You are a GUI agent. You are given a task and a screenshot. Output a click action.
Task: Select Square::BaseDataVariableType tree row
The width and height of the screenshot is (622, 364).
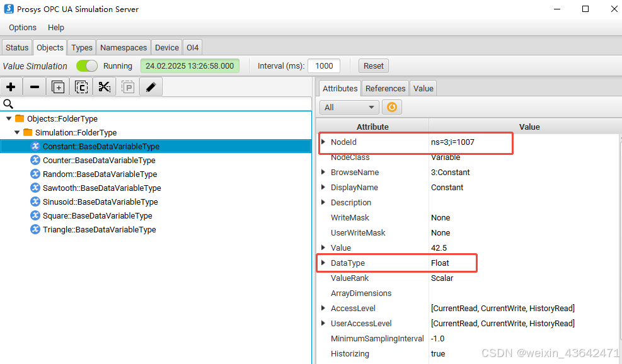tap(156, 216)
